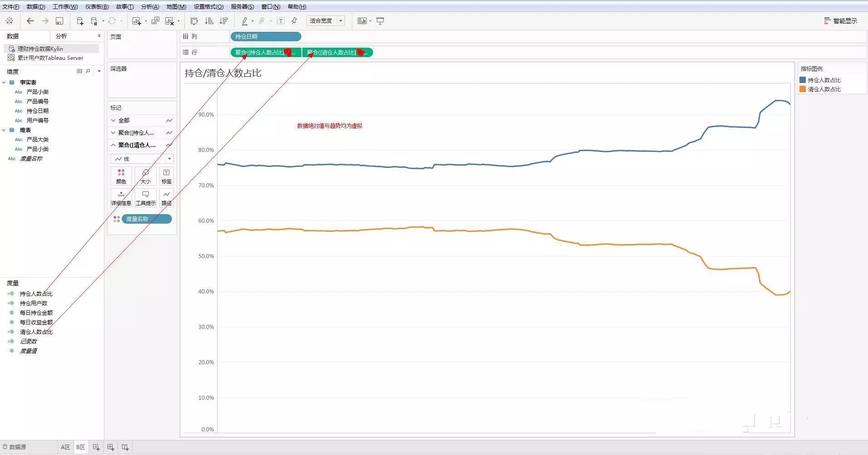
Task: Click the fix axes pin icon
Action: click(294, 21)
